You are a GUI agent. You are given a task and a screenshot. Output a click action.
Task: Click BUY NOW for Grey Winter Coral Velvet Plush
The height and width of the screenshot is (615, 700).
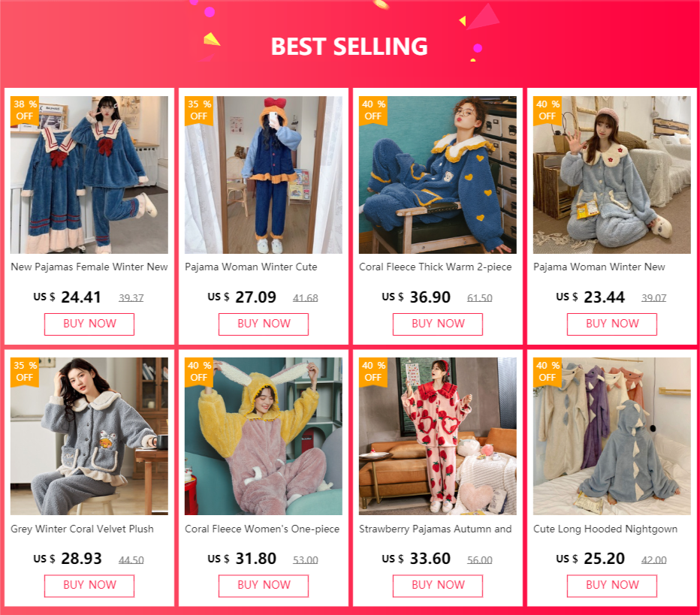[89, 586]
